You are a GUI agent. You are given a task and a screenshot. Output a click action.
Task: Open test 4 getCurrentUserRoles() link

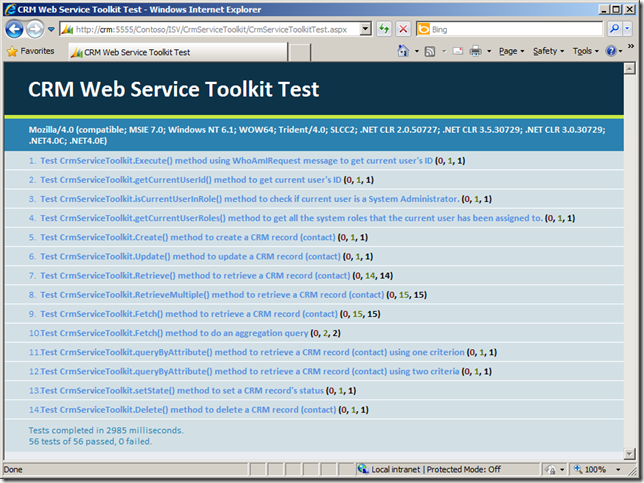point(291,218)
